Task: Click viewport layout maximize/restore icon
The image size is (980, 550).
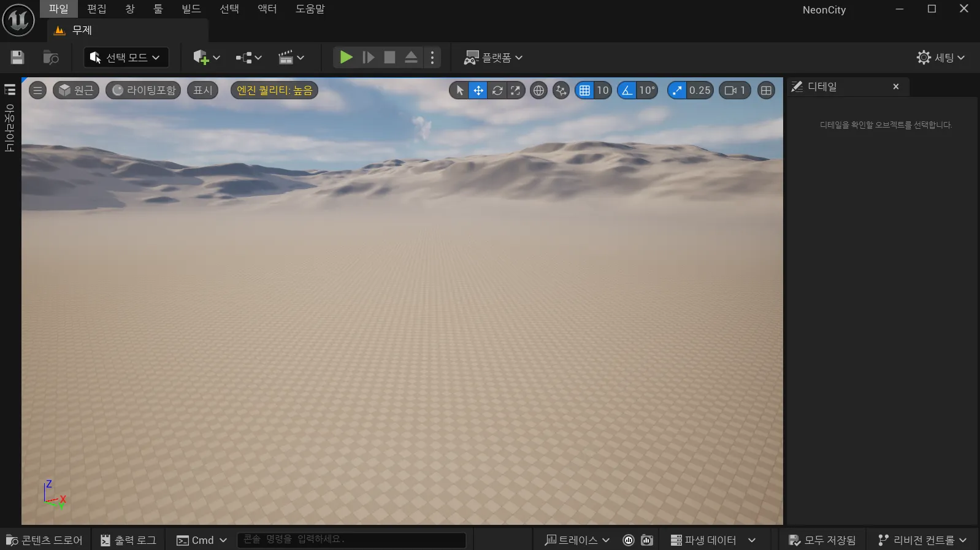Action: point(766,90)
